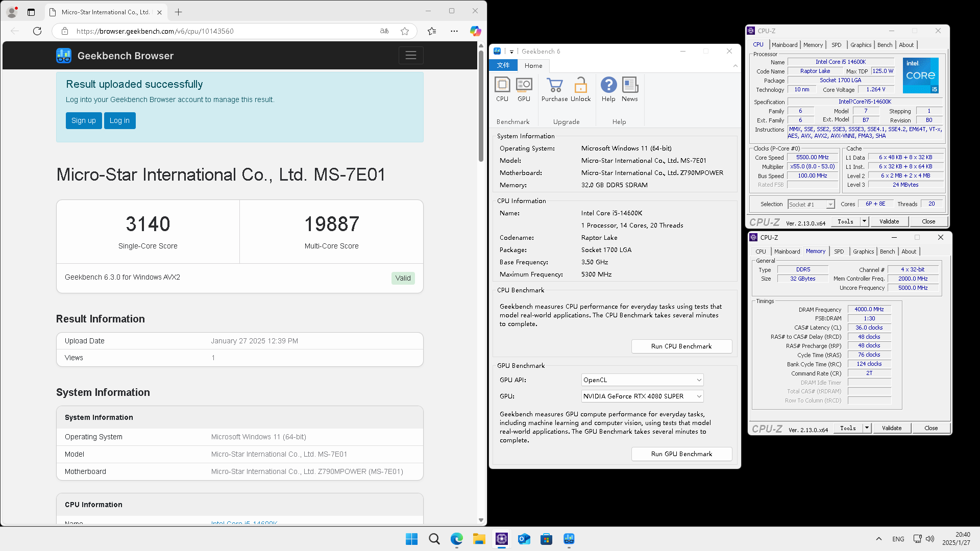Click the Close button in lower CPU-Z window

(x=931, y=428)
